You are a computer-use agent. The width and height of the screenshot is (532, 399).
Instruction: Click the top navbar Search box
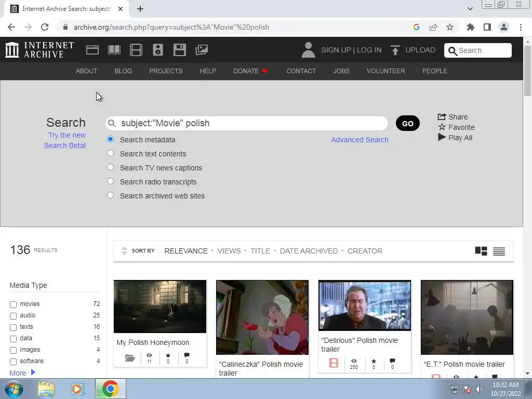click(x=478, y=50)
